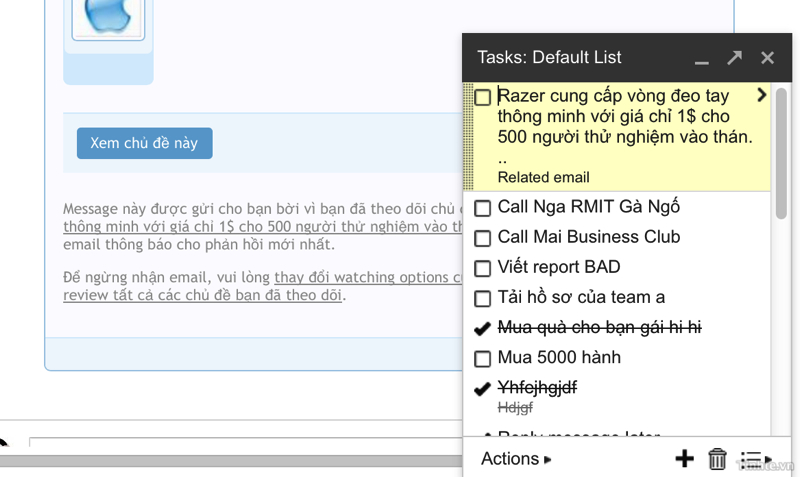Select the Mua 5000 hành task text
Screen dimensions: 800x477
click(x=559, y=357)
